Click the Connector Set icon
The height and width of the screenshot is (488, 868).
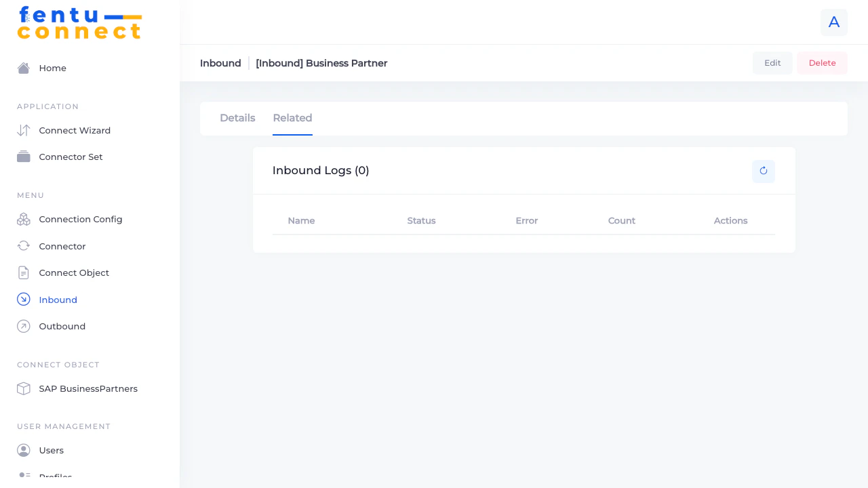tap(23, 157)
